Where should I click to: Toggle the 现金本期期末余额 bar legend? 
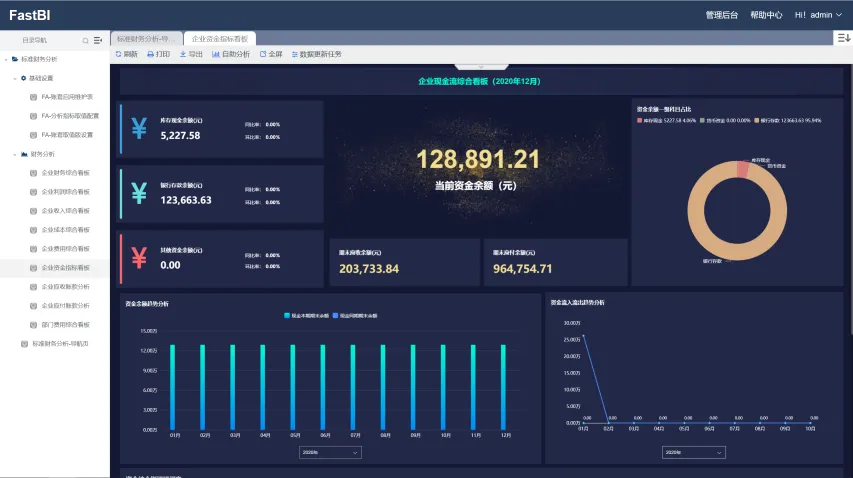306,315
